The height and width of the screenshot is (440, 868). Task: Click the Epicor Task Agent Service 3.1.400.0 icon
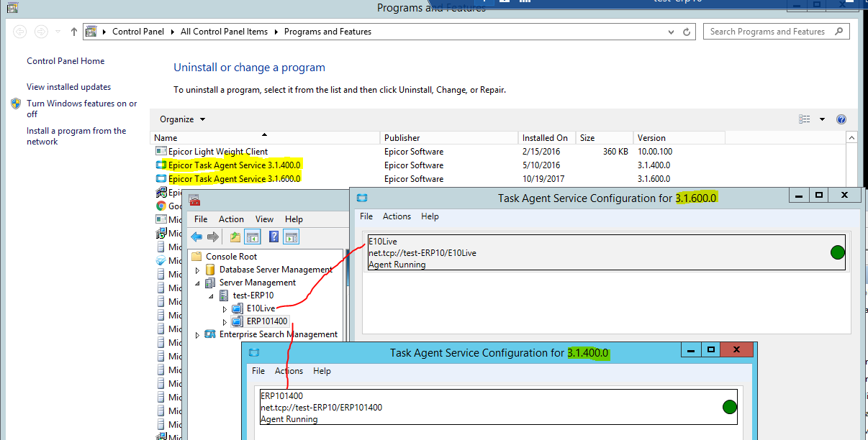[x=161, y=165]
